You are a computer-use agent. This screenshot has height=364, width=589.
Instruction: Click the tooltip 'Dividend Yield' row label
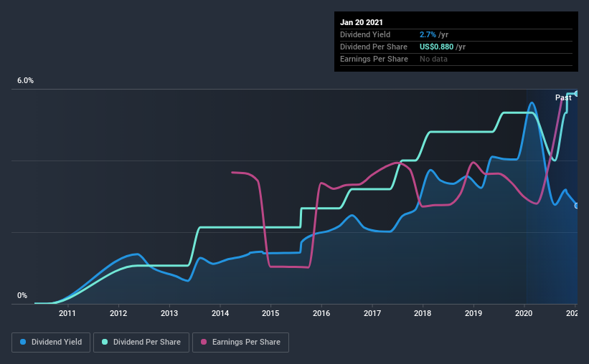tap(365, 34)
